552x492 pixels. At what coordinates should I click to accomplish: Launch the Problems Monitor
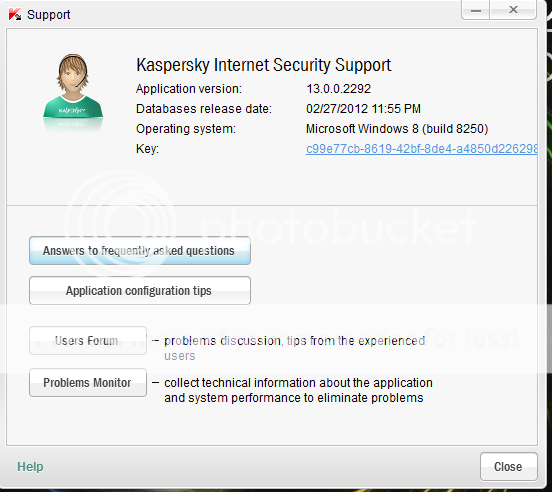point(88,383)
